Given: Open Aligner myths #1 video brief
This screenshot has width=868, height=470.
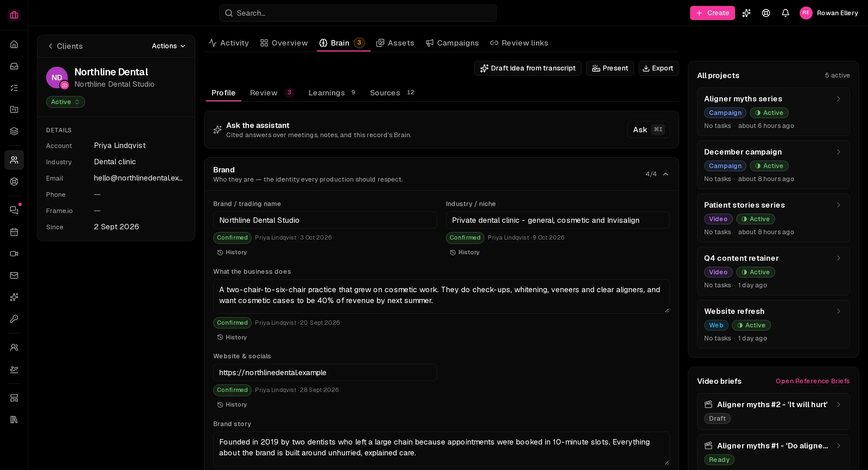Looking at the screenshot, I should (773, 452).
